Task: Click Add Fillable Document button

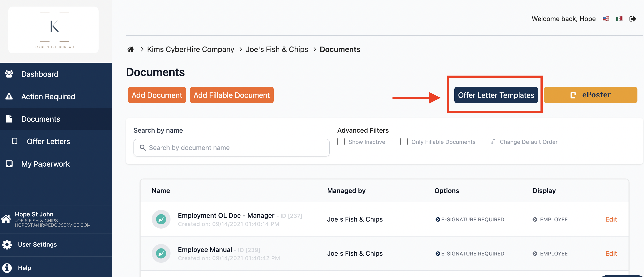Action: 232,95
